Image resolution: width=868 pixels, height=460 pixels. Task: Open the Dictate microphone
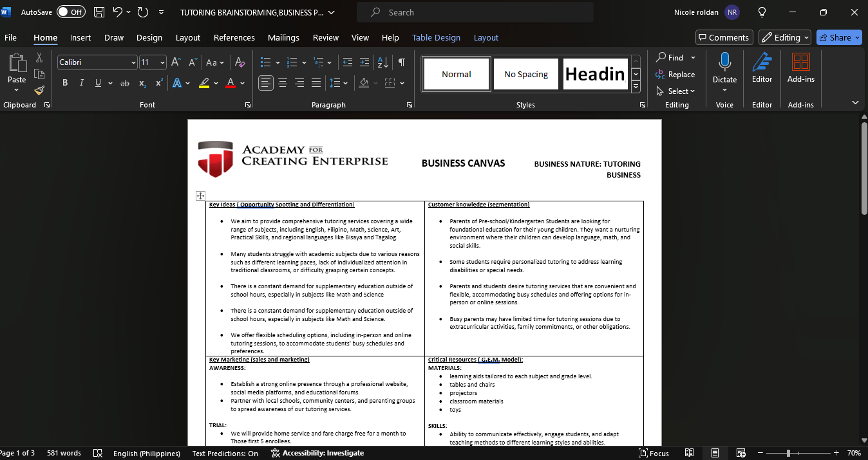pyautogui.click(x=724, y=69)
